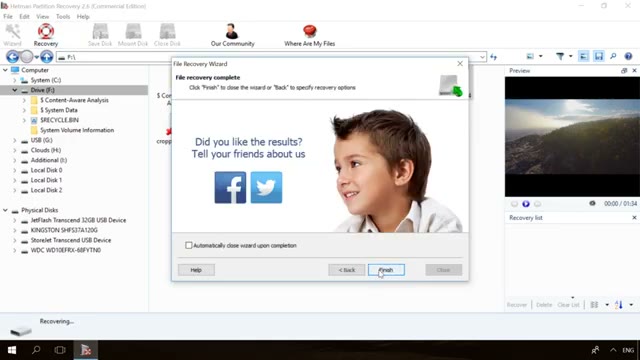Select System Volume Information folder
The image size is (640, 360).
pos(77,130)
